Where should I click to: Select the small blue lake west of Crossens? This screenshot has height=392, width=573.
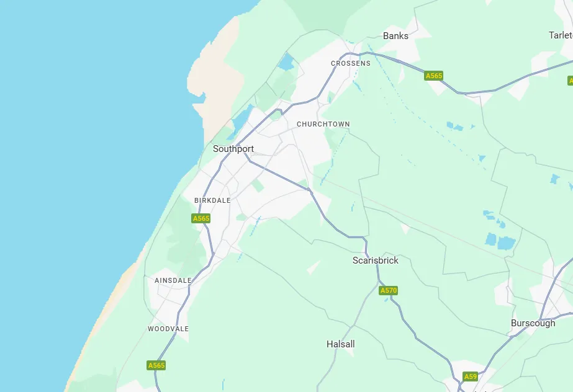point(286,62)
